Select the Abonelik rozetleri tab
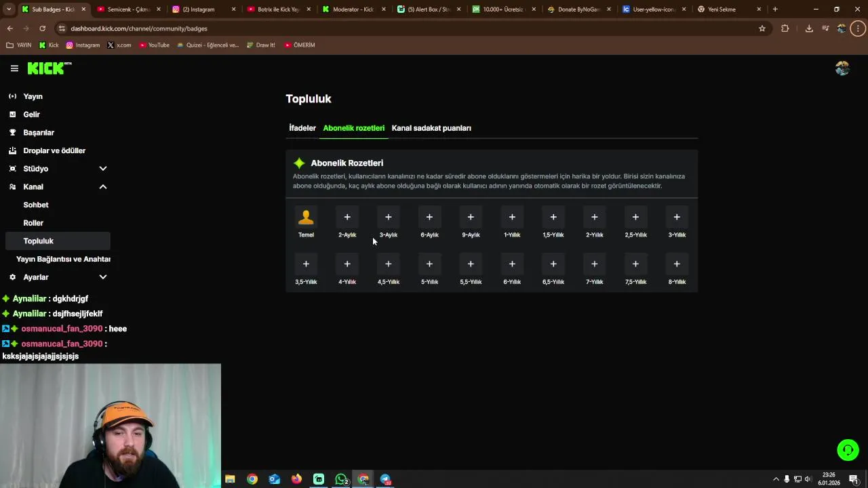The image size is (868, 488). pyautogui.click(x=354, y=128)
